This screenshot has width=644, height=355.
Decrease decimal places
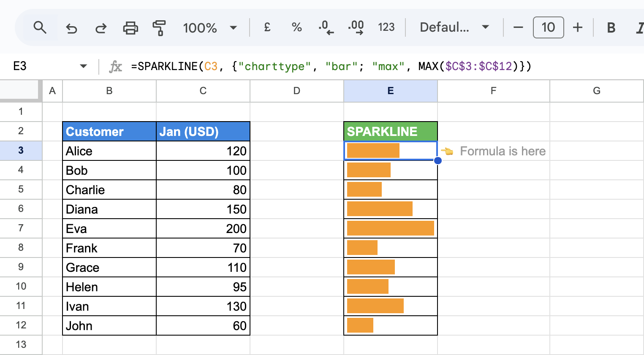[326, 27]
